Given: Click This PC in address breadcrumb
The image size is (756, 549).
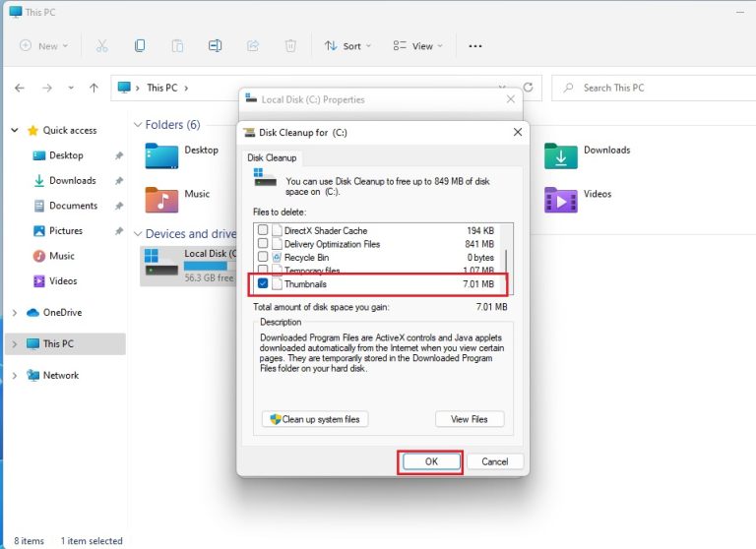Looking at the screenshot, I should pyautogui.click(x=162, y=88).
